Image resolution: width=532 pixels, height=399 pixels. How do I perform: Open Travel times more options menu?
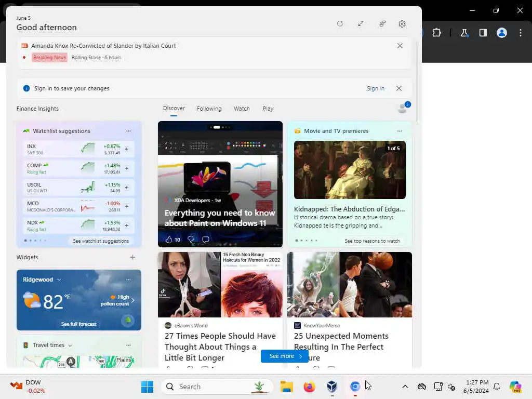[128, 345]
